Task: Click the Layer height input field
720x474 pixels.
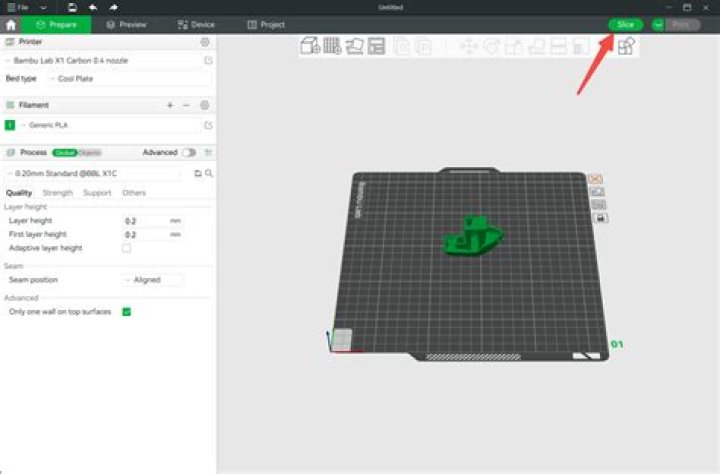Action: (145, 221)
